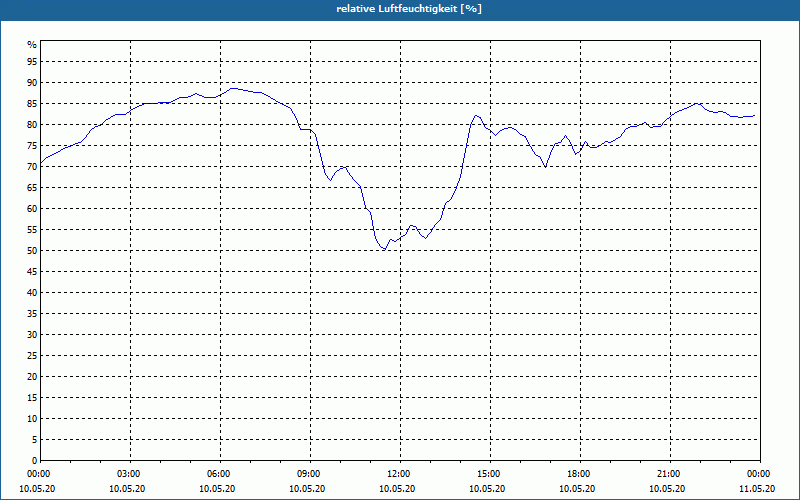
Task: Select the '10.05.20' date under 21:00
Action: [x=667, y=489]
